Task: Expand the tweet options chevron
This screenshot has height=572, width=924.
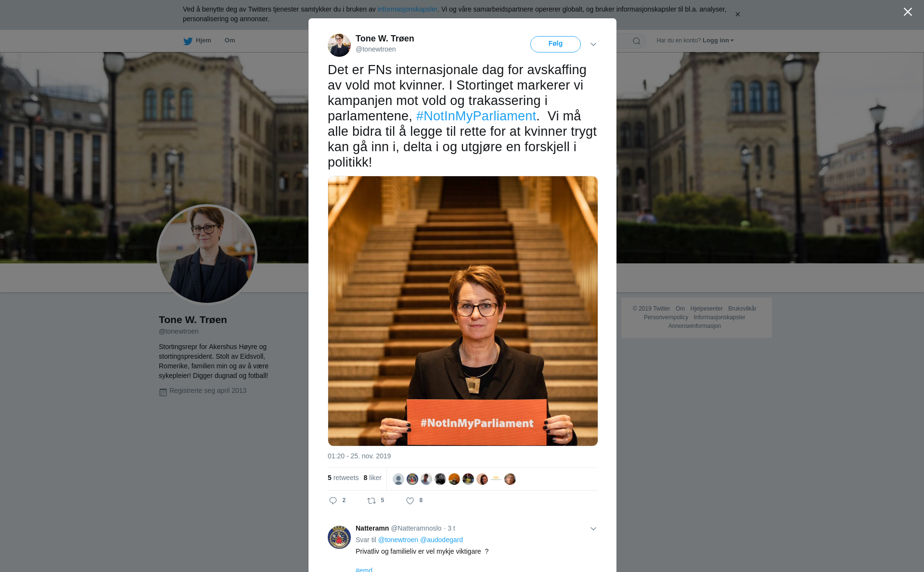Action: coord(593,44)
